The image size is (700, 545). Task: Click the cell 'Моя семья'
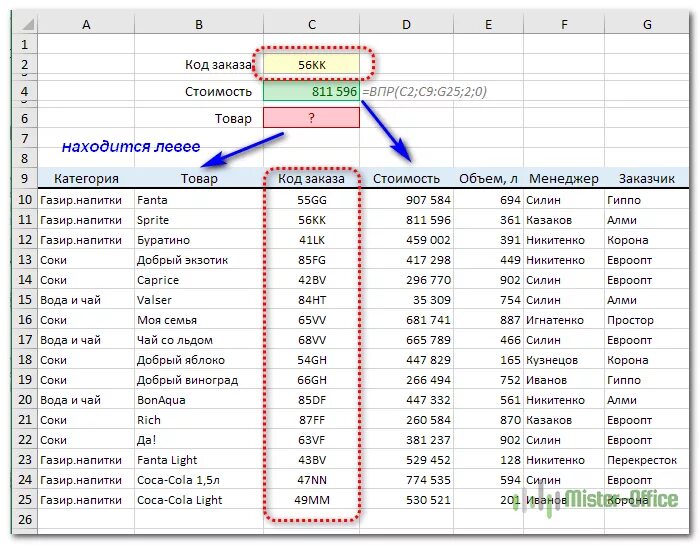[x=199, y=320]
